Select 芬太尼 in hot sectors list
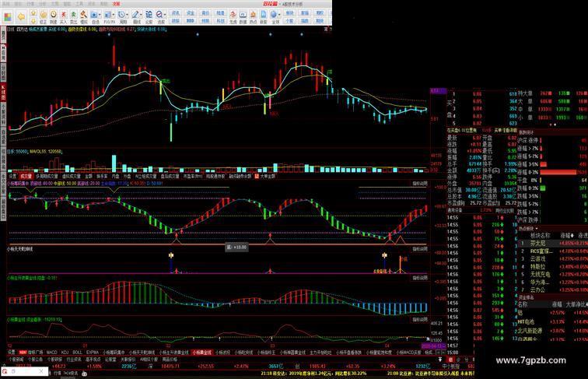588x379 pixels. pyautogui.click(x=537, y=243)
